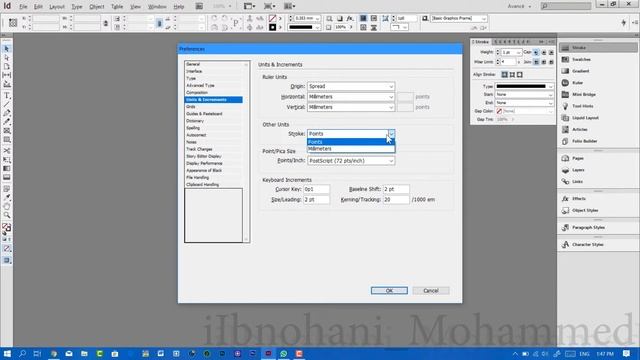This screenshot has width=640, height=360.
Task: Open the notification center icon
Action: click(627, 353)
